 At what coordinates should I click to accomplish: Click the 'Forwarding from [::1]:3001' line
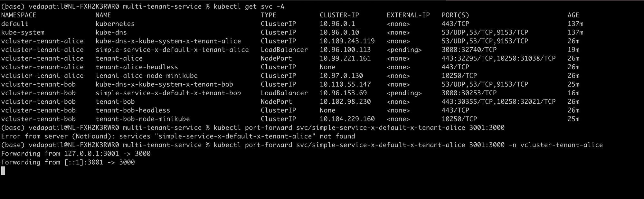[68, 162]
